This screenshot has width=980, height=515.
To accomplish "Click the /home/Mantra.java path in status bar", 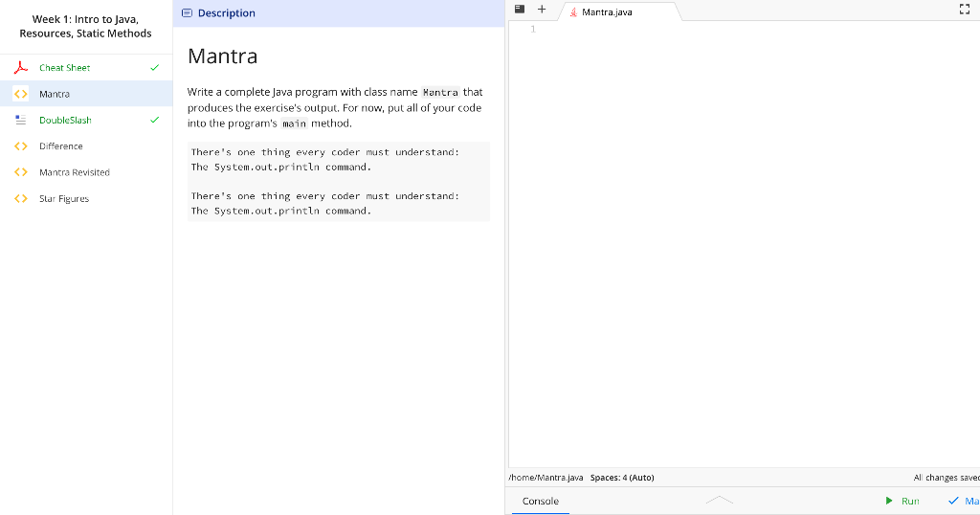I will point(546,478).
